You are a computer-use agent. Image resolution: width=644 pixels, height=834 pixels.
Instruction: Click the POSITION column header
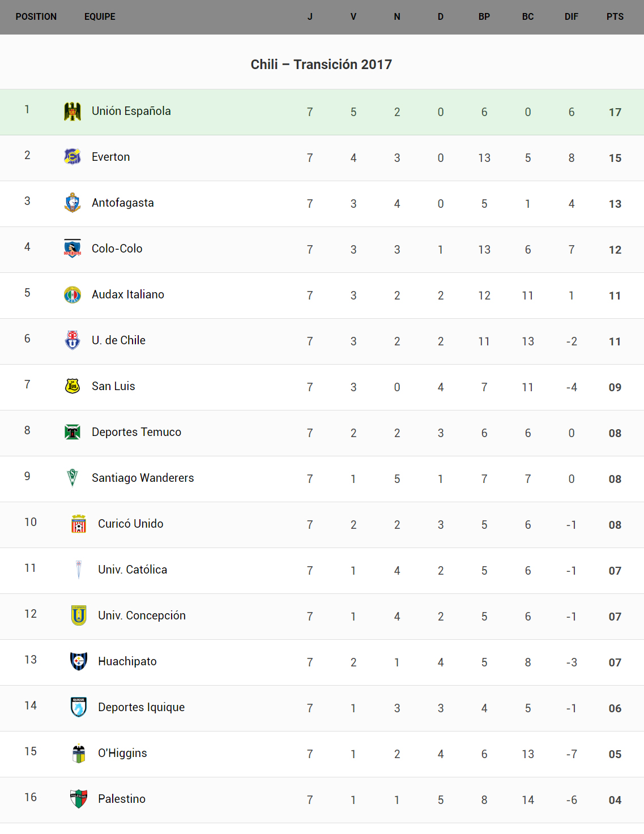(x=36, y=17)
